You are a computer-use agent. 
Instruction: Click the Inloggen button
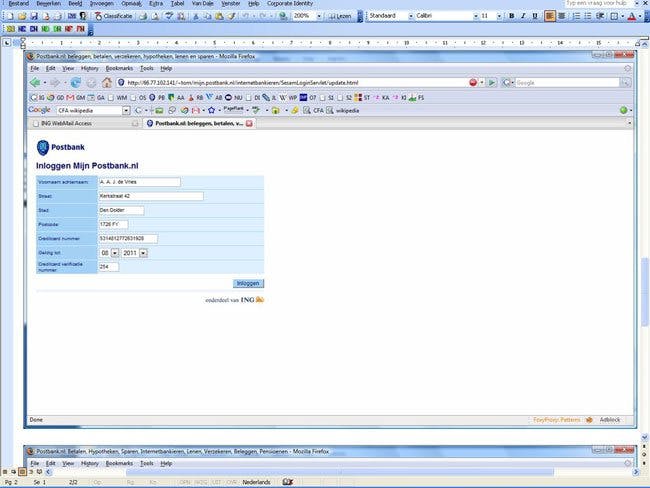[x=248, y=283]
